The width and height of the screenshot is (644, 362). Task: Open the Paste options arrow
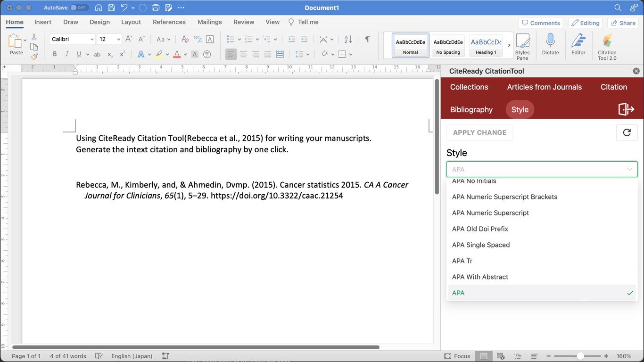(25, 40)
